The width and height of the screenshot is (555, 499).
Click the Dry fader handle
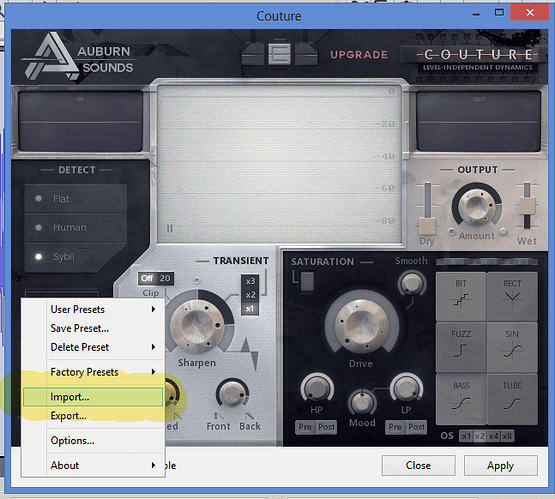pos(427,226)
